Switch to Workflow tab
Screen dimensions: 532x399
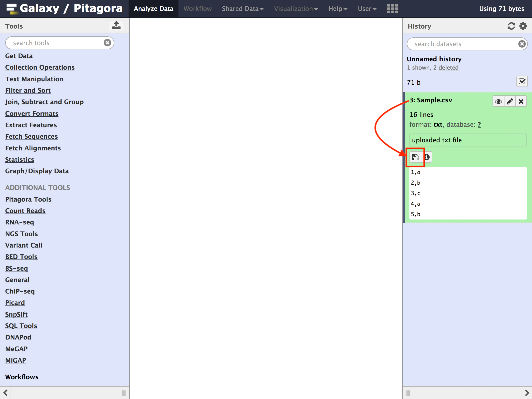(x=198, y=9)
